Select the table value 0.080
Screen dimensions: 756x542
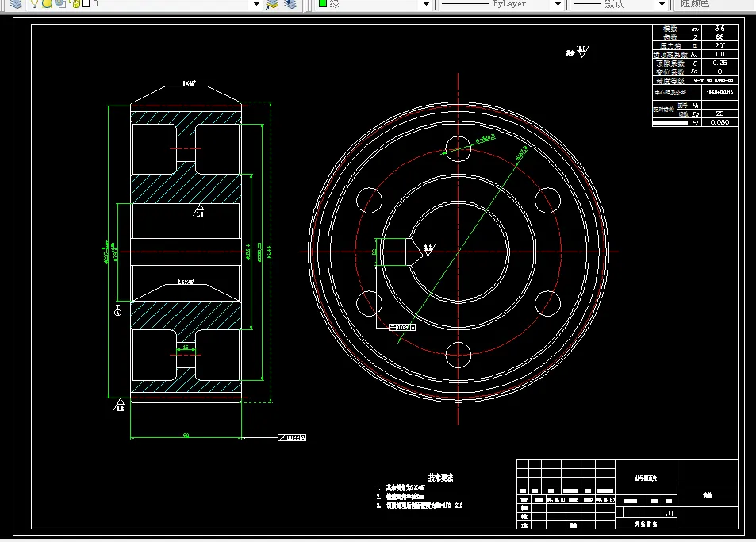coord(720,122)
